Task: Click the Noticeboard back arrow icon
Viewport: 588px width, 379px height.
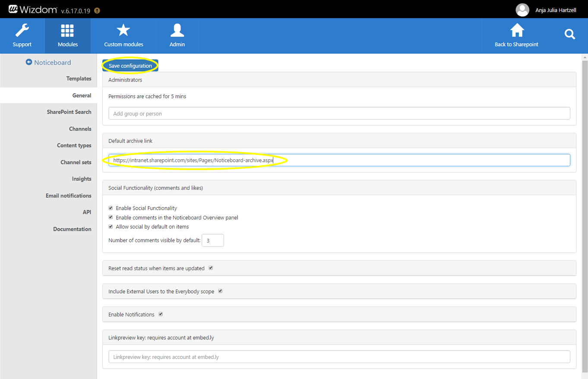Action: (x=29, y=62)
